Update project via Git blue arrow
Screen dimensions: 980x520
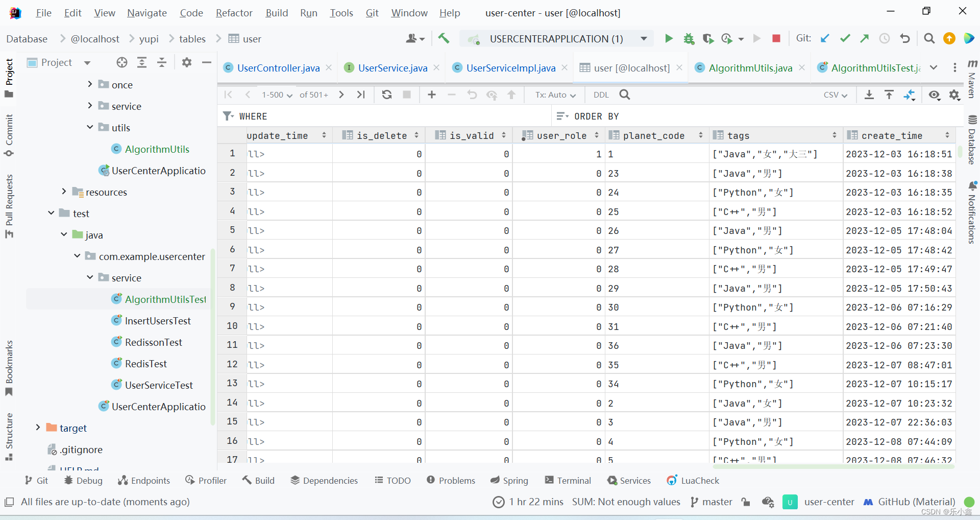(x=825, y=39)
